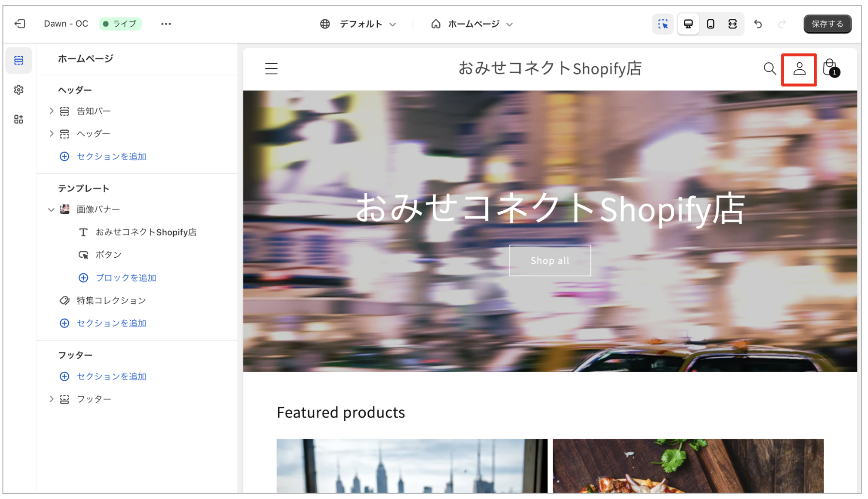The image size is (868, 499).
Task: Click the search magnifier in store header
Action: tap(770, 69)
